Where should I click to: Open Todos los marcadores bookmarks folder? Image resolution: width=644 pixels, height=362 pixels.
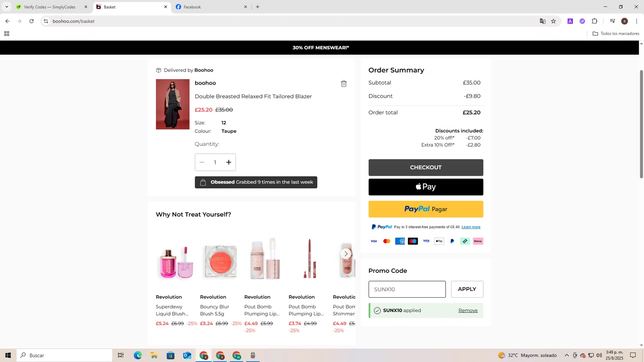616,33
